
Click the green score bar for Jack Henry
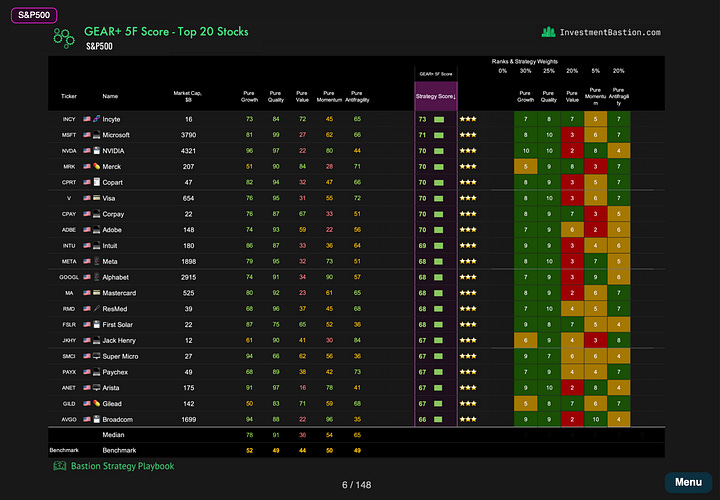point(439,340)
